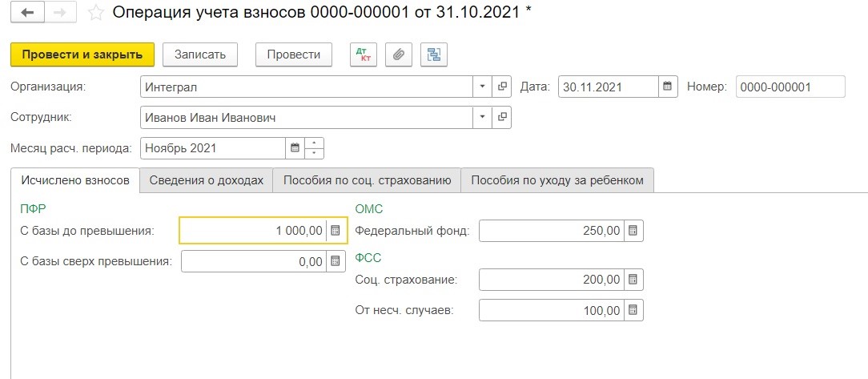Open calculator for От несч. случаев
This screenshot has width=868, height=379.
[x=634, y=310]
